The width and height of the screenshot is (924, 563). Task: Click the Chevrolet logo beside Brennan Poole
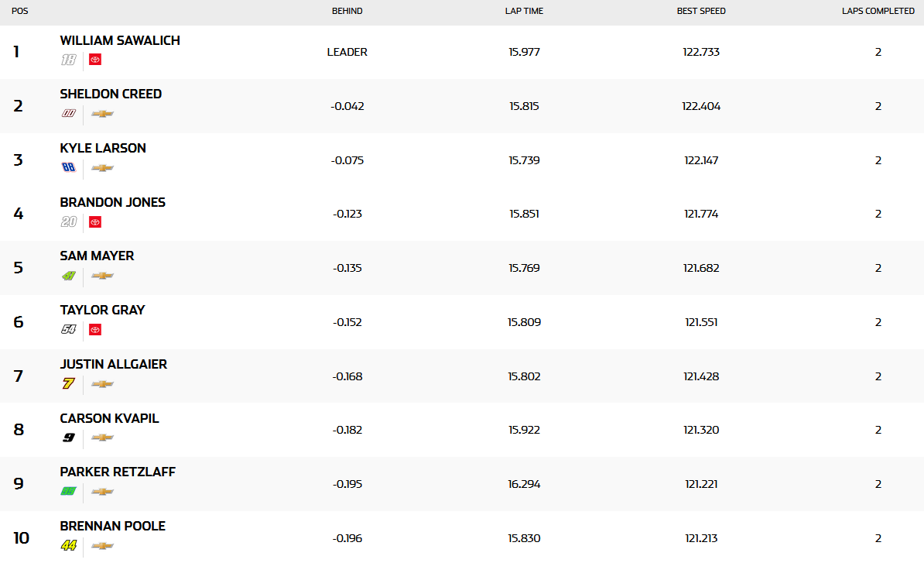coord(102,546)
